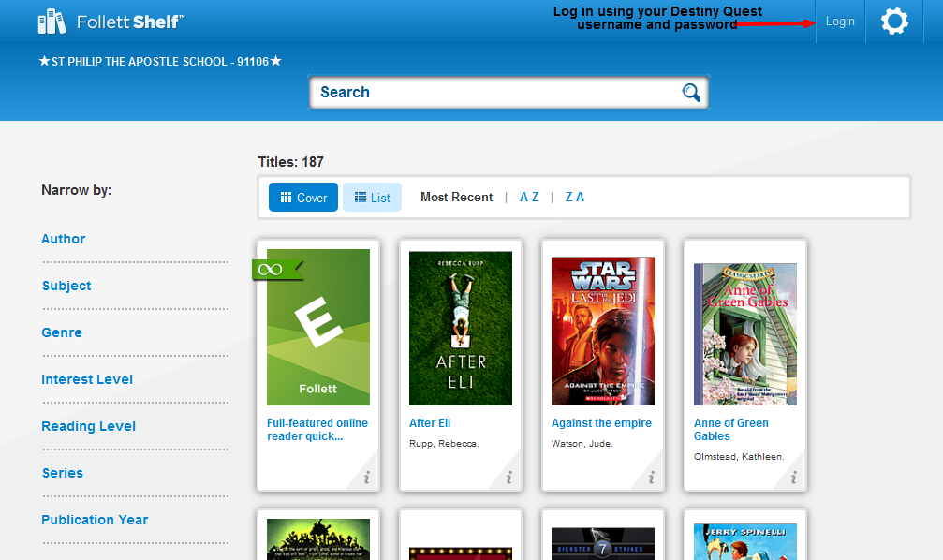
Task: Expand the Author filter
Action: (x=64, y=239)
